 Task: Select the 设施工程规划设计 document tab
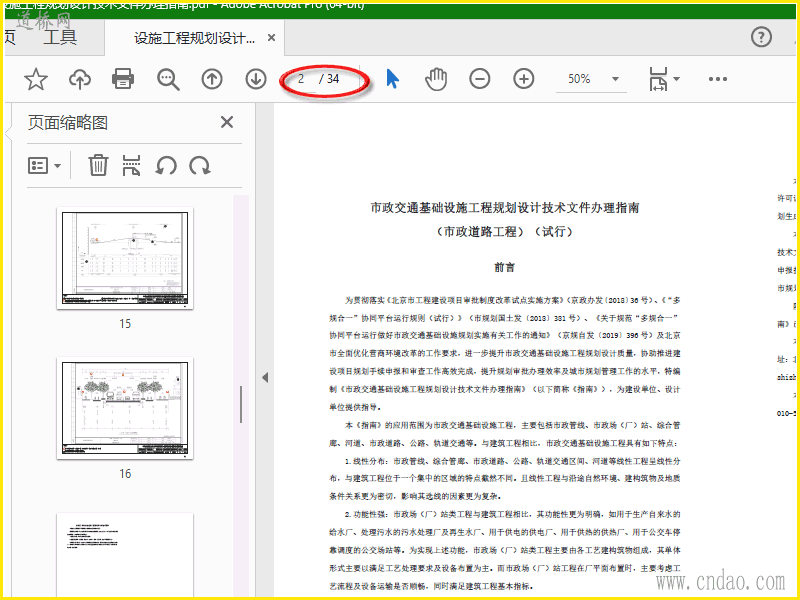[x=194, y=38]
